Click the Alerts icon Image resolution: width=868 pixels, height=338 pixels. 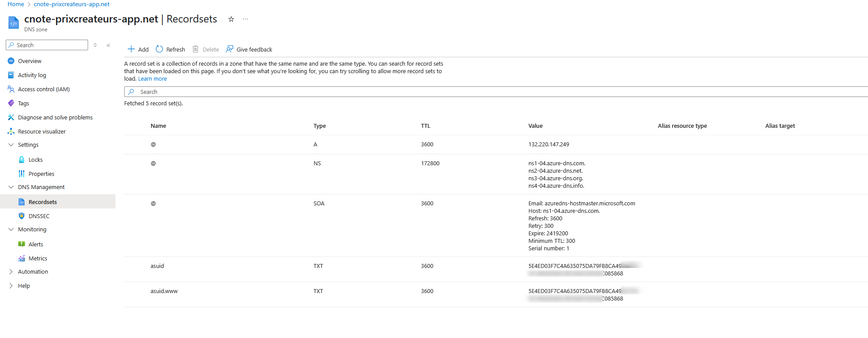click(22, 244)
